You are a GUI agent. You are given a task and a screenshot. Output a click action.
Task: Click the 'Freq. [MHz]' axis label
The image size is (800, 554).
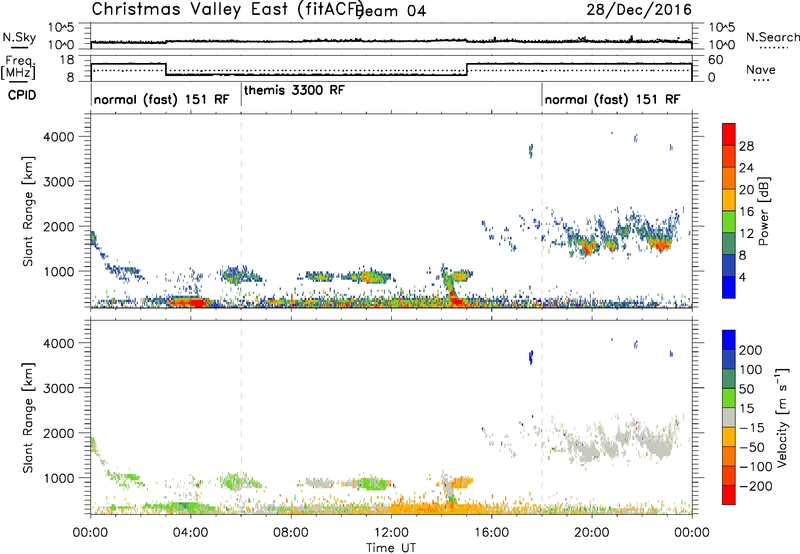(x=18, y=68)
